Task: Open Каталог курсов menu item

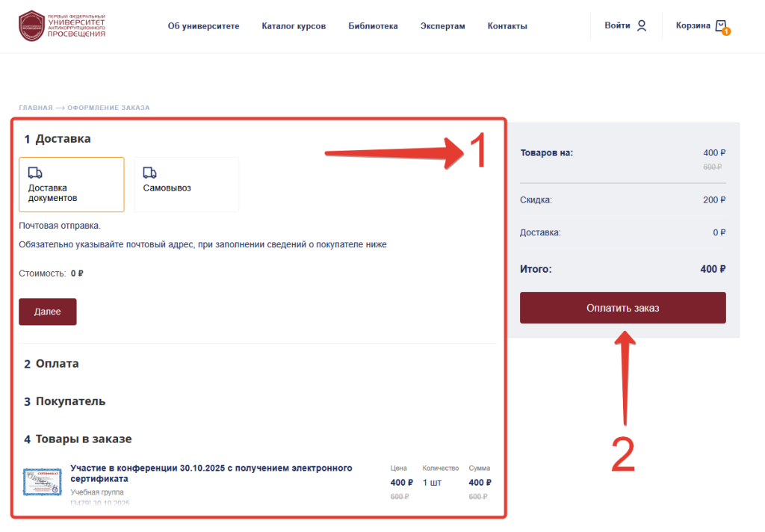Action: 294,26
